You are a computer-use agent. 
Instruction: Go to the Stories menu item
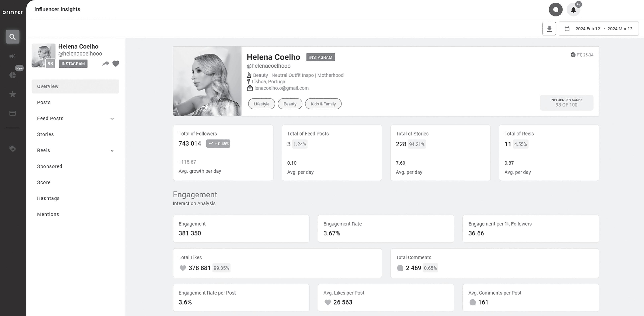tap(45, 134)
